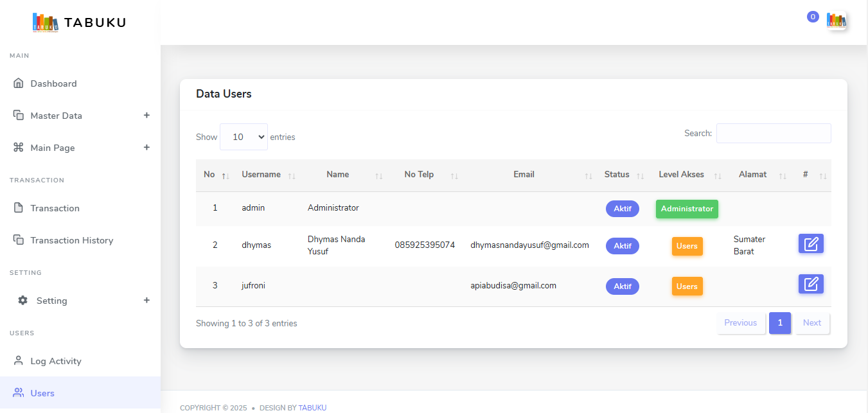Image resolution: width=868 pixels, height=413 pixels.
Task: Sort the table by Username arrows
Action: (x=292, y=176)
